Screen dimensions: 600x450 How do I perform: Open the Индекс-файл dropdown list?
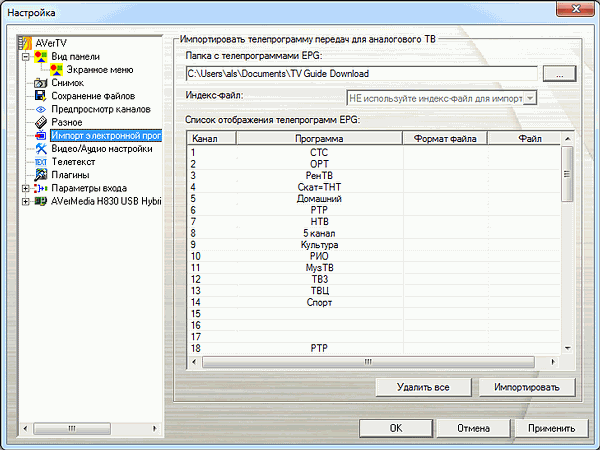pyautogui.click(x=531, y=97)
